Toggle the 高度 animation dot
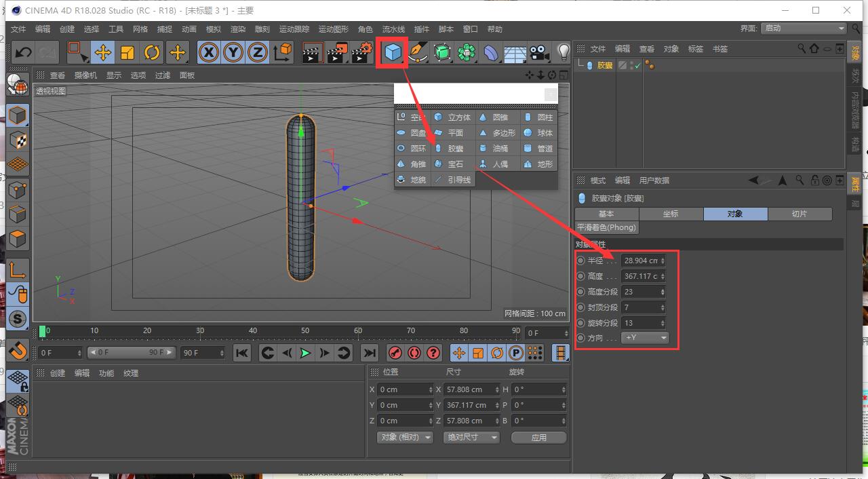This screenshot has height=479, width=868. click(x=580, y=276)
